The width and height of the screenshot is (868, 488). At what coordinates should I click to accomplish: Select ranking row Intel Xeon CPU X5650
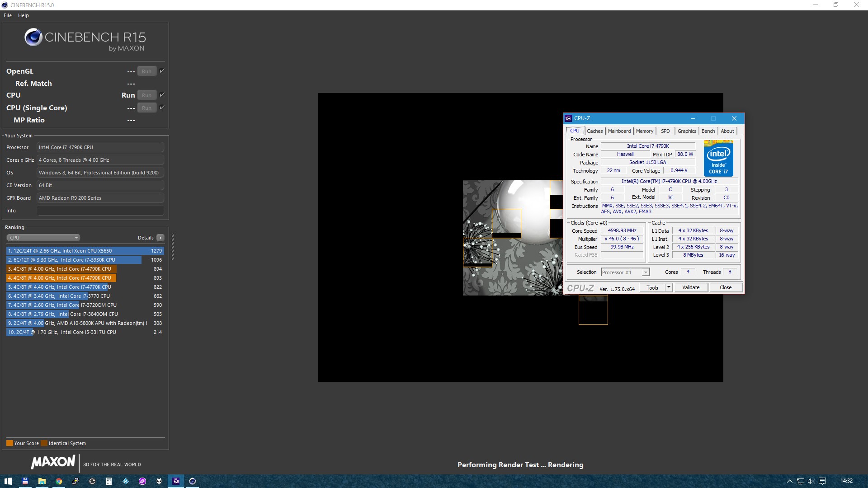[85, 251]
